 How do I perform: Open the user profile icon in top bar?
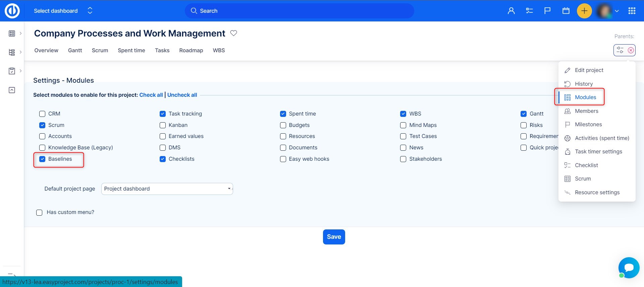click(511, 11)
